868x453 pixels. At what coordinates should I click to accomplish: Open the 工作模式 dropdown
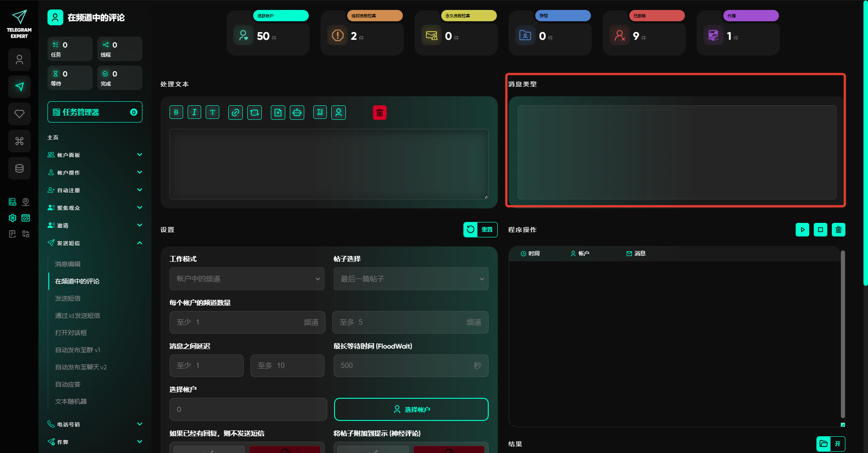[x=247, y=279]
